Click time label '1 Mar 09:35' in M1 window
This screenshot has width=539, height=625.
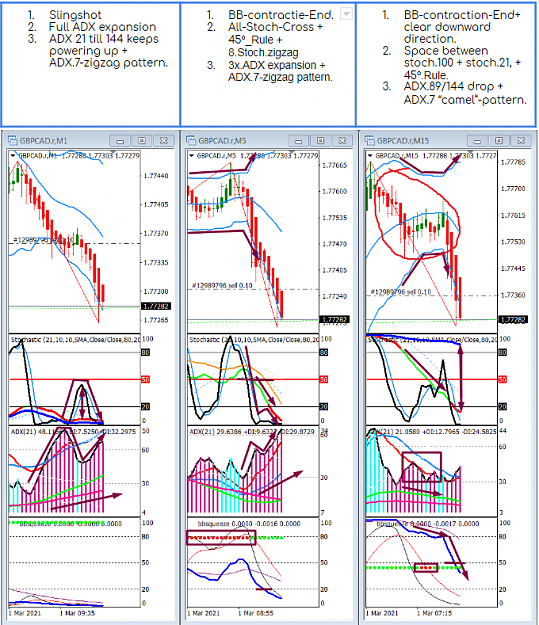click(x=77, y=613)
